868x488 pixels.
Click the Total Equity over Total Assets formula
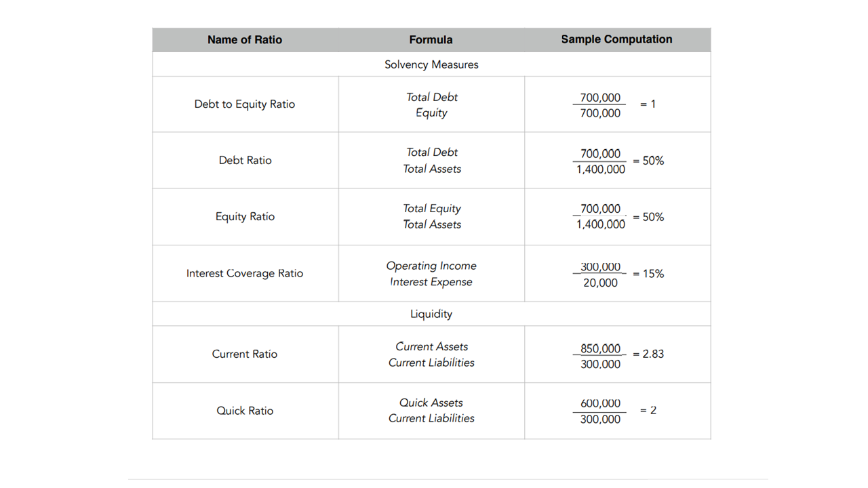coord(432,217)
